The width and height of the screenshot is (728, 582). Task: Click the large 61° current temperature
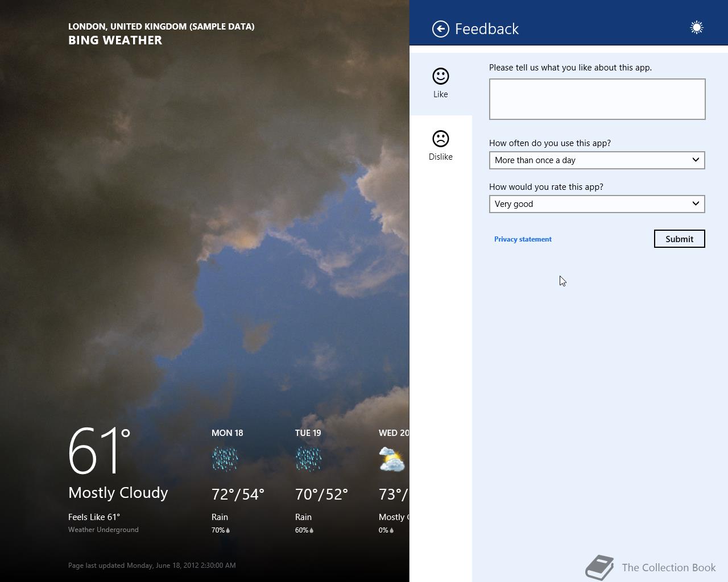[x=100, y=451]
